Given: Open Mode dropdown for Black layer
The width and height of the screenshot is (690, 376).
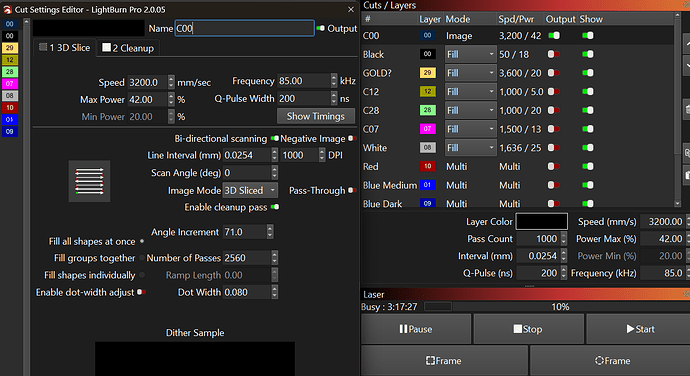Looking at the screenshot, I should (x=470, y=54).
